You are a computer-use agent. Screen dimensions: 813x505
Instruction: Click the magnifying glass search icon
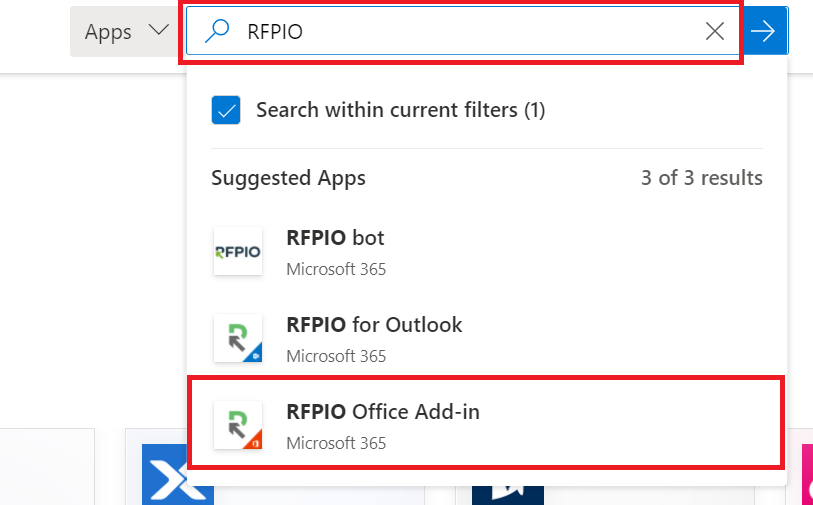point(217,31)
